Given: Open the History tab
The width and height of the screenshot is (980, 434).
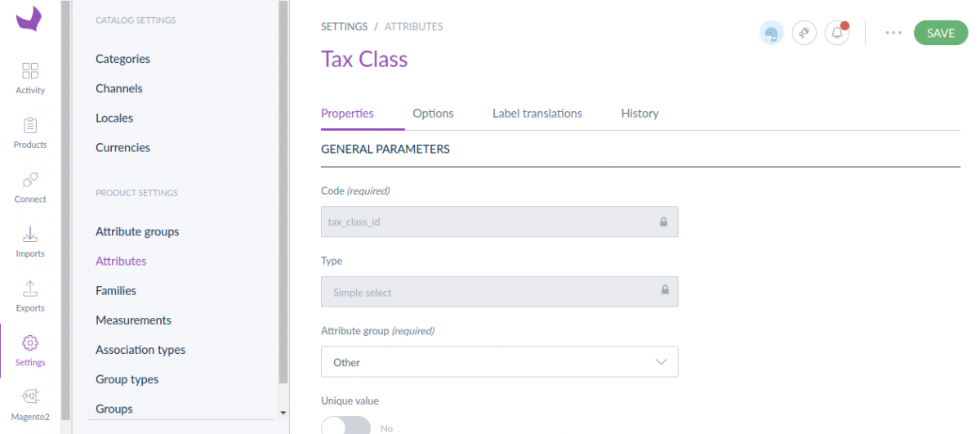Looking at the screenshot, I should click(x=639, y=114).
